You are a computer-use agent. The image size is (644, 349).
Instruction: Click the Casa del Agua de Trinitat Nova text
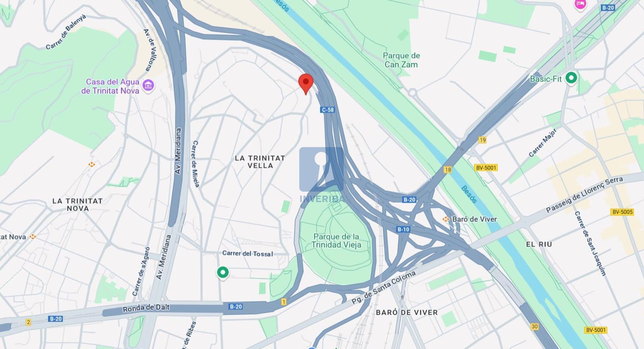[x=111, y=86]
